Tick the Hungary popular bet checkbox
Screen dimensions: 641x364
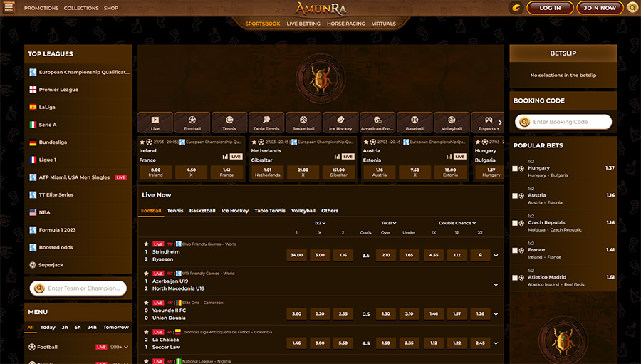tap(515, 169)
